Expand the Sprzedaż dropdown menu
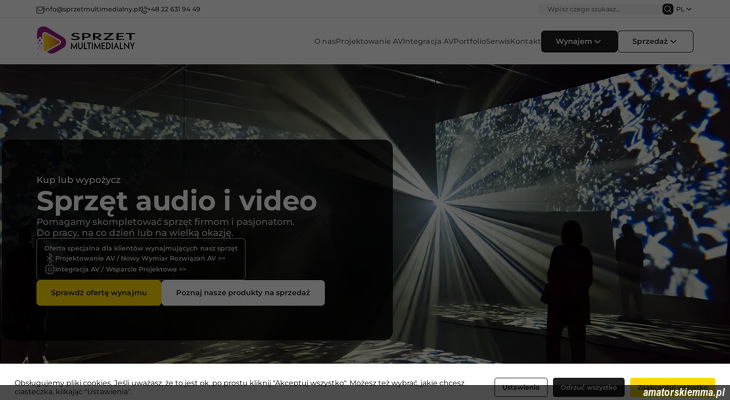The width and height of the screenshot is (730, 400). point(655,42)
